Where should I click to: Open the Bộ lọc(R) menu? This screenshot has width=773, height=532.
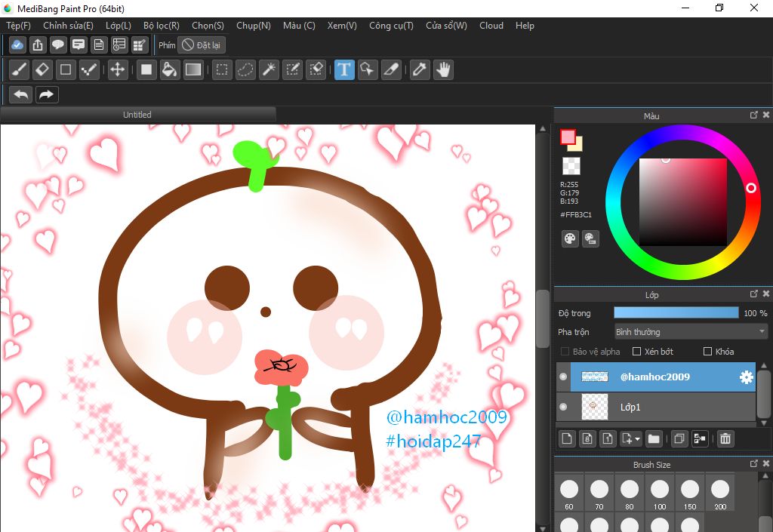click(x=162, y=26)
